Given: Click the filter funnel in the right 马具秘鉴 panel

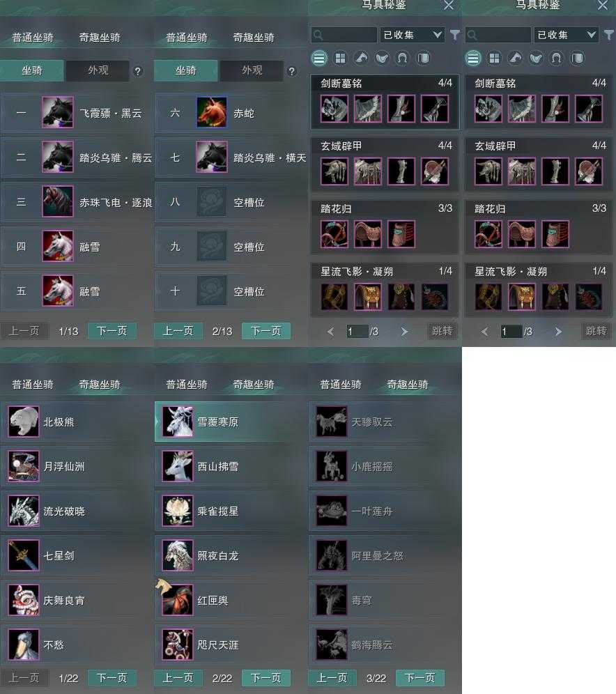Looking at the screenshot, I should click(609, 35).
